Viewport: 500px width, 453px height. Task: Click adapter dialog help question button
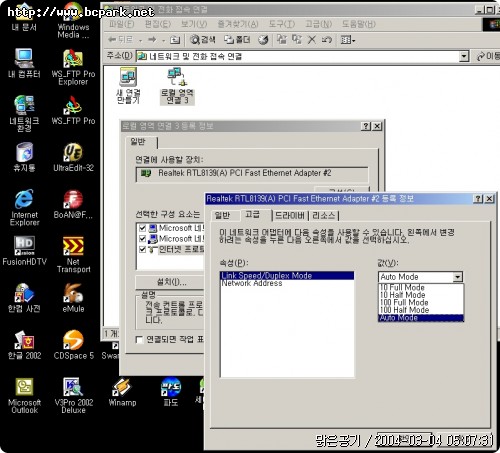point(478,199)
